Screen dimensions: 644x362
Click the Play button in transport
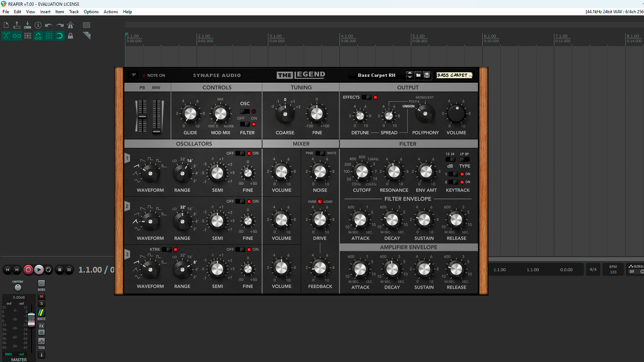[39, 270]
